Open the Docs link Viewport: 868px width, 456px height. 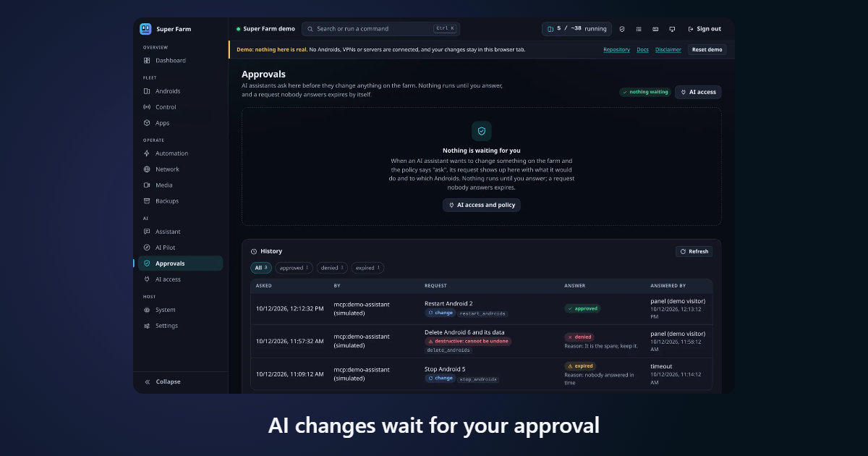[642, 50]
